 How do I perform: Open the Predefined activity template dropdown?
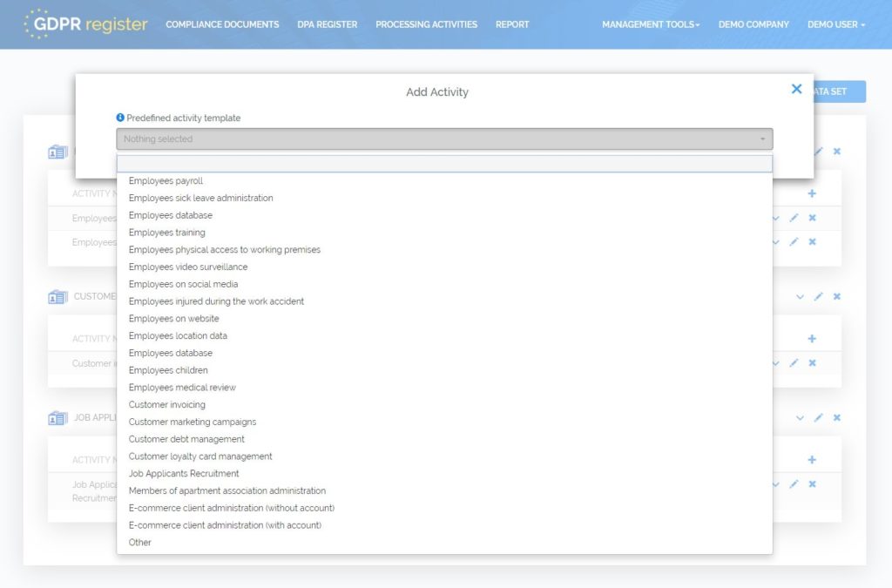click(x=443, y=138)
